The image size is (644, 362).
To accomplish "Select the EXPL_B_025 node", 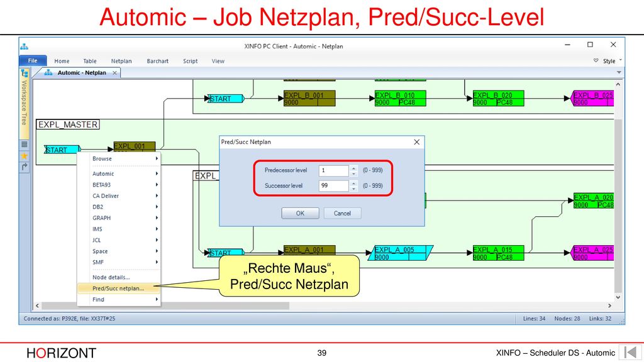I will 592,99.
